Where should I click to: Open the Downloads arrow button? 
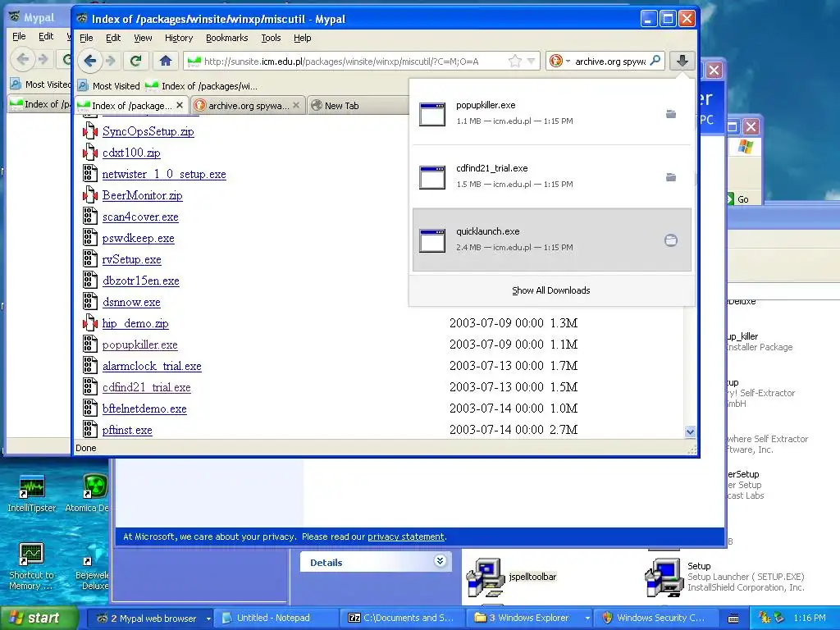click(x=682, y=61)
